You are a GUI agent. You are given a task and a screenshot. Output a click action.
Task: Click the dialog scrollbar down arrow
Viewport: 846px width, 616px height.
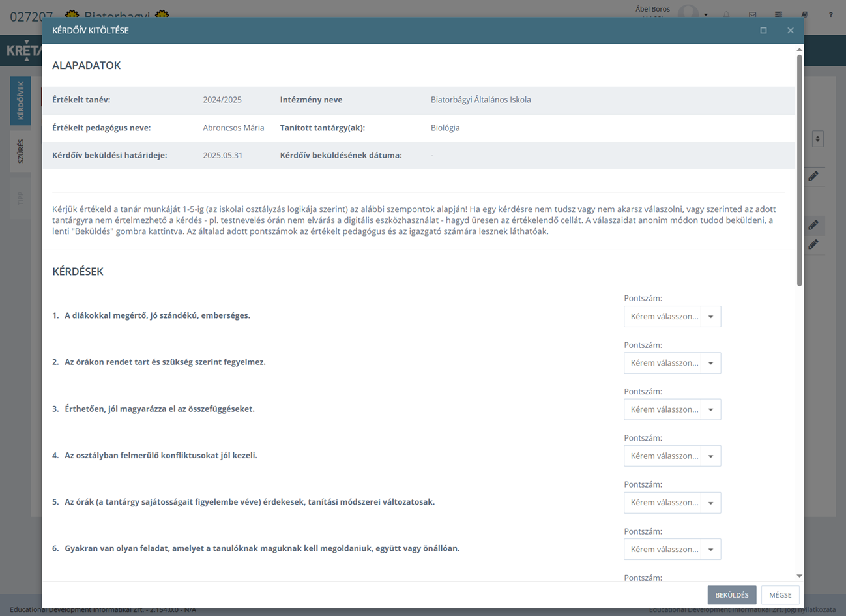[x=800, y=576]
